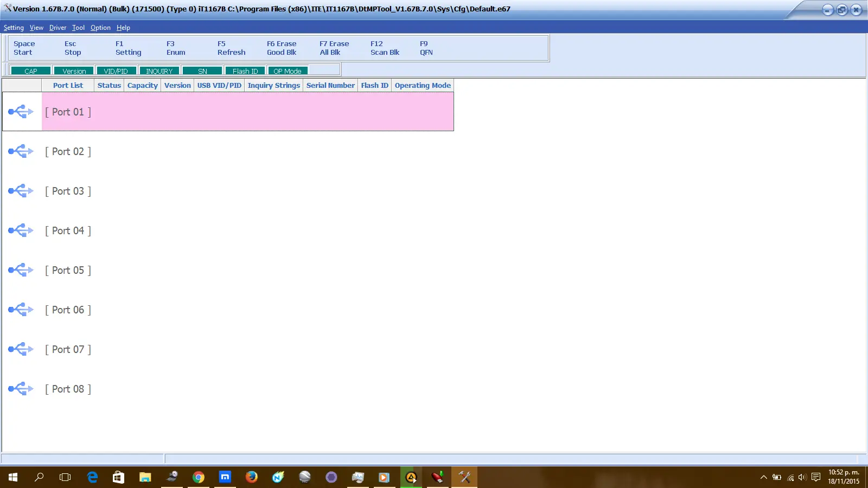Open Microsoft Edge from the taskbar
Viewport: 868px width, 488px height.
(x=92, y=477)
